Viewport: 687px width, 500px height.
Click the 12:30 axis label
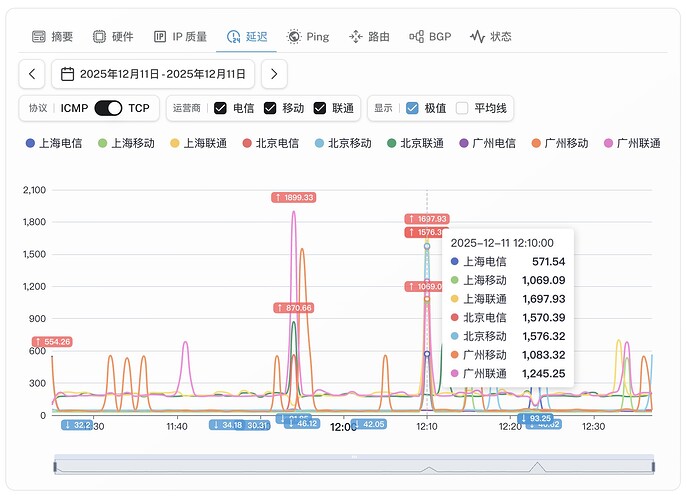click(x=593, y=426)
